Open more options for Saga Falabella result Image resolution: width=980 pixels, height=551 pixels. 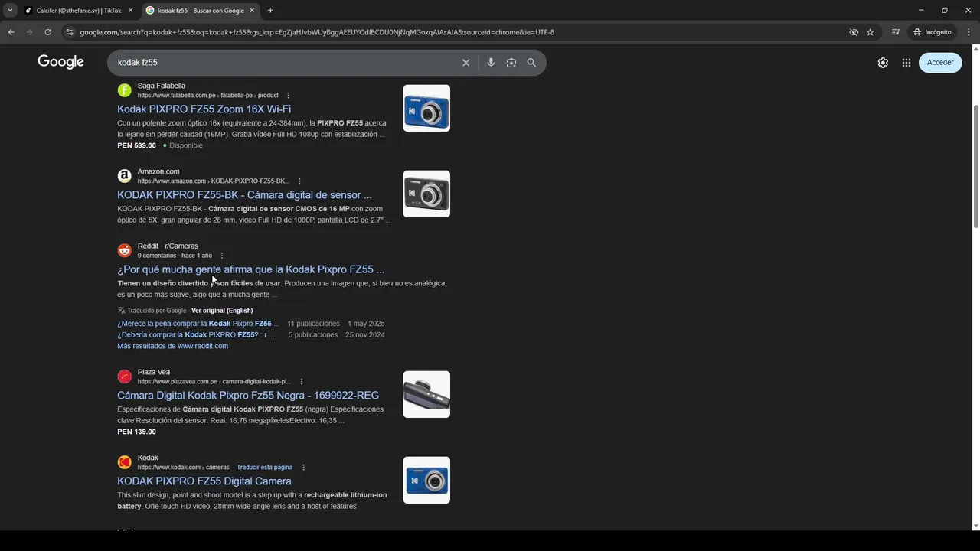(289, 96)
